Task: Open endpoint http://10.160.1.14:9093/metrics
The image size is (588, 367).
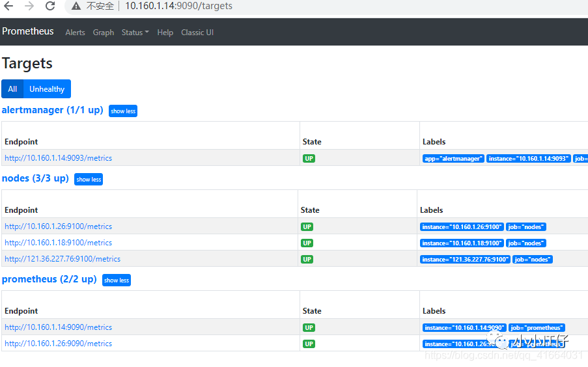Action: pos(58,158)
